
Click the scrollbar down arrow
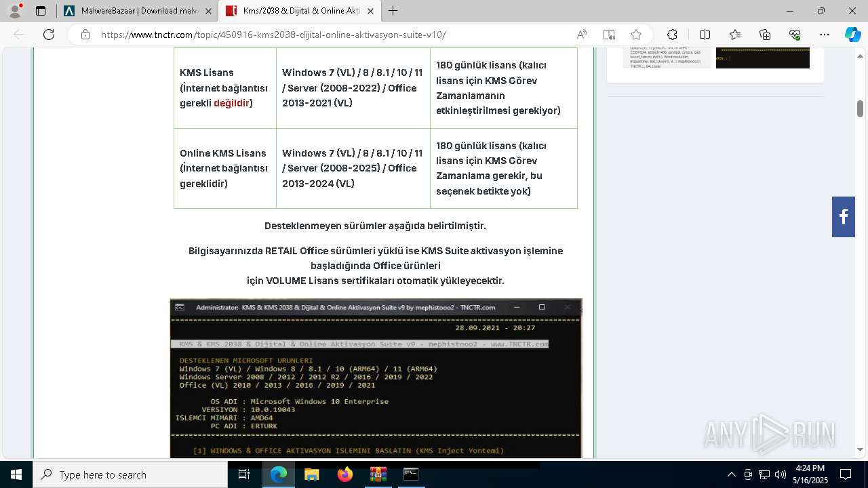click(x=860, y=449)
